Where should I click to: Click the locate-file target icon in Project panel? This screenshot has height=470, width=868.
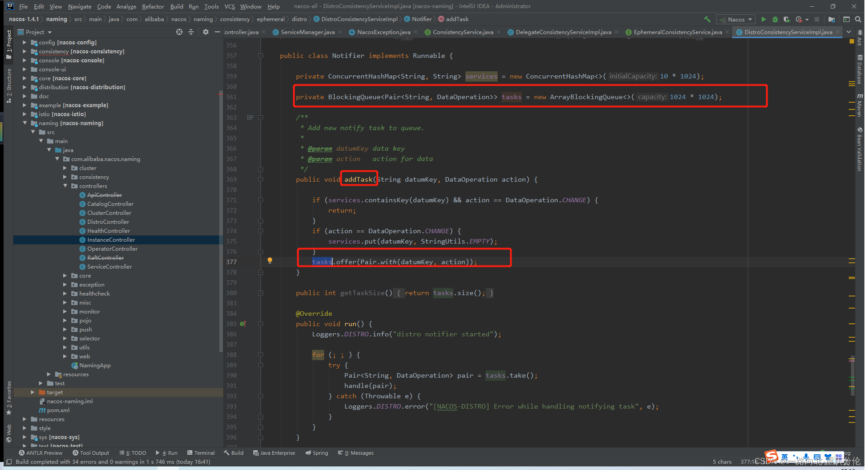pyautogui.click(x=179, y=32)
